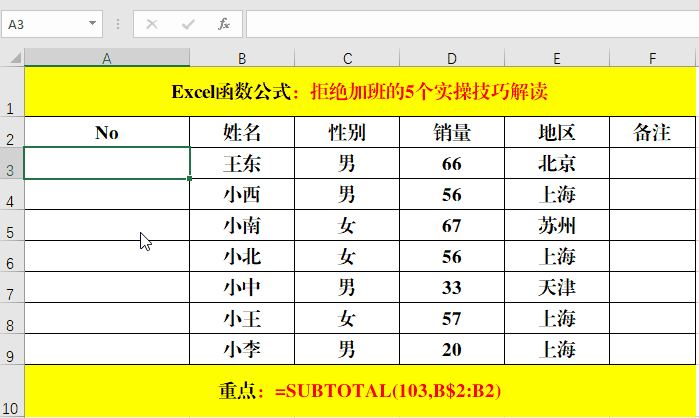The width and height of the screenshot is (699, 418).
Task: Select row 10 header
Action: [12, 391]
